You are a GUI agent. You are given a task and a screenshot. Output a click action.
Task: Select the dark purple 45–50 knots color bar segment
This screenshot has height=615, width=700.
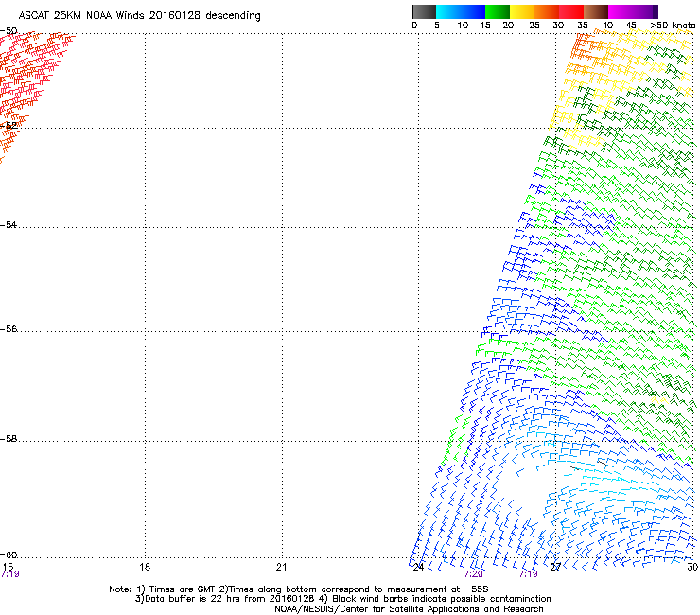645,11
